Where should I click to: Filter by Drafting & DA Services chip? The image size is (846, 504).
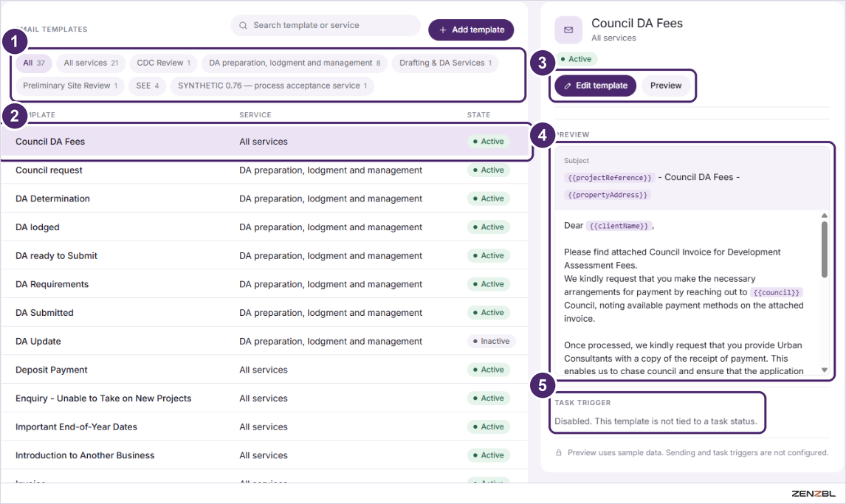445,63
